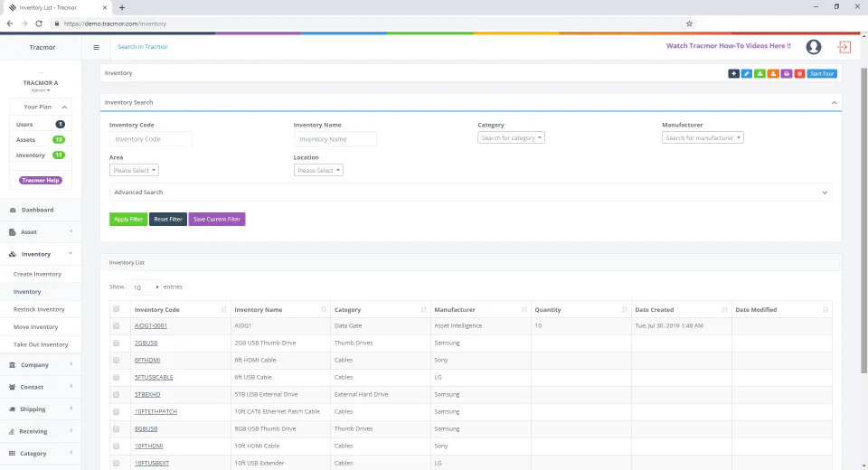Image resolution: width=868 pixels, height=470 pixels.
Task: Expand the Advanced Search section
Action: click(x=470, y=193)
